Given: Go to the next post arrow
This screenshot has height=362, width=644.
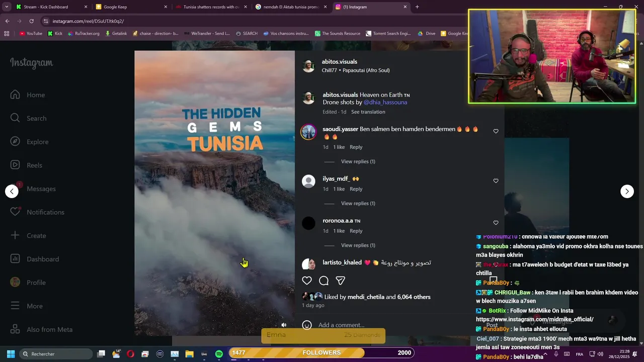Looking at the screenshot, I should click(627, 191).
